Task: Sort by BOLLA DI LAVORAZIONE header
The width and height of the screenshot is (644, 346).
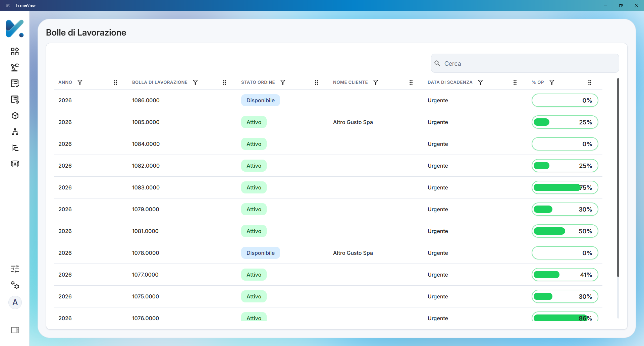Action: pyautogui.click(x=160, y=82)
